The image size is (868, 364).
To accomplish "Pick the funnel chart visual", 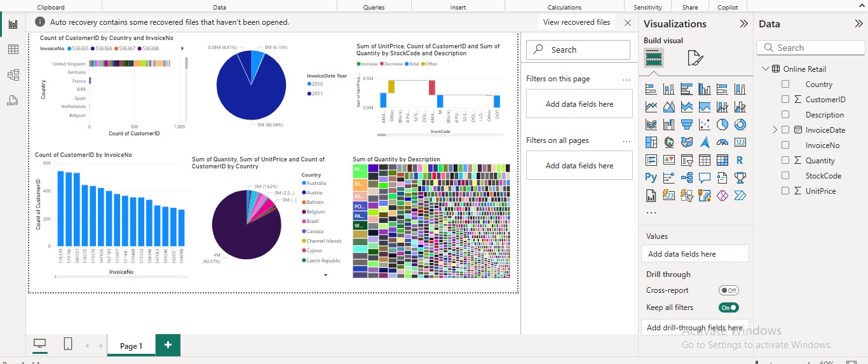I will [686, 125].
